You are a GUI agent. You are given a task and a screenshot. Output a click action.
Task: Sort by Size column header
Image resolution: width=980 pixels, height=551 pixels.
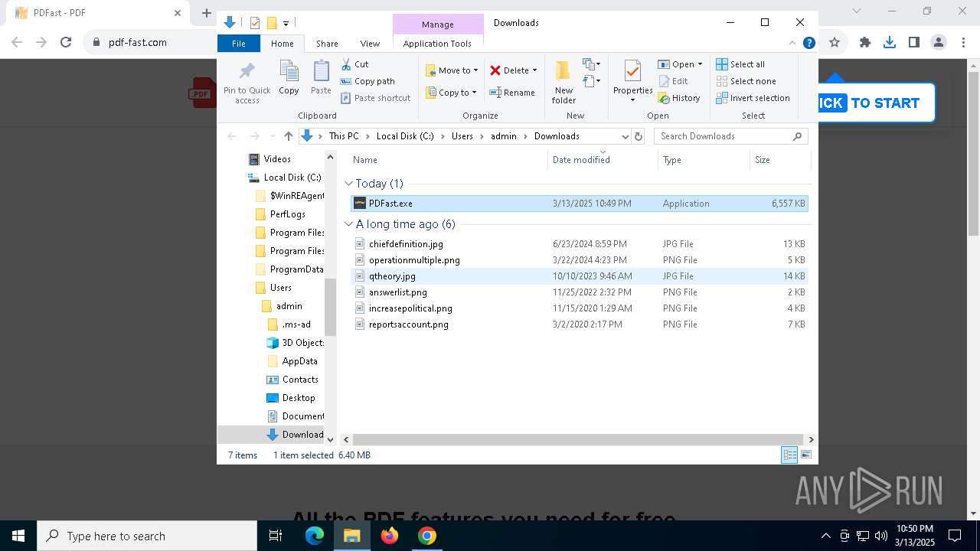[x=780, y=160]
